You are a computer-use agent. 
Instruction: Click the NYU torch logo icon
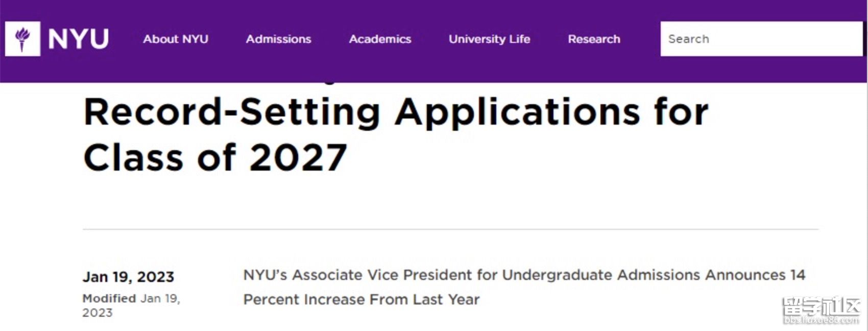tap(22, 39)
